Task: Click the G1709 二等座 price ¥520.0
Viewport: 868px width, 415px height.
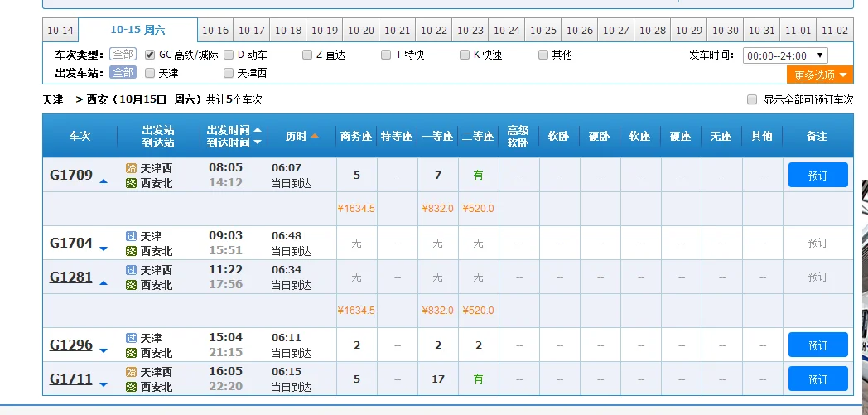Action: point(478,209)
